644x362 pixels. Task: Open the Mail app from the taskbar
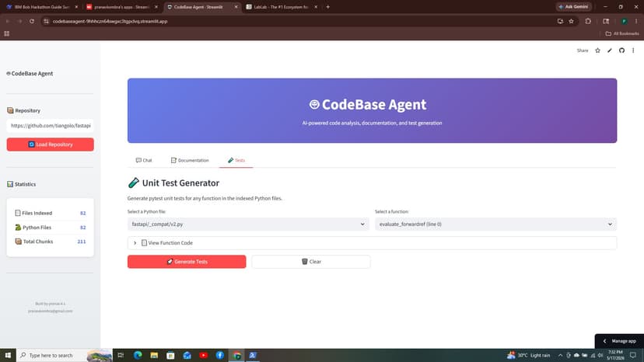tap(187, 356)
